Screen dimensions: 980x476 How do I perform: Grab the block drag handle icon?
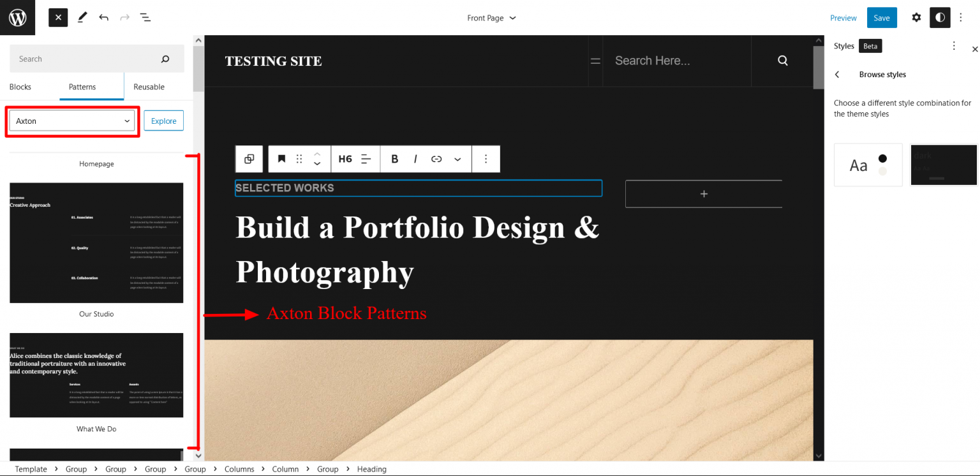tap(299, 158)
